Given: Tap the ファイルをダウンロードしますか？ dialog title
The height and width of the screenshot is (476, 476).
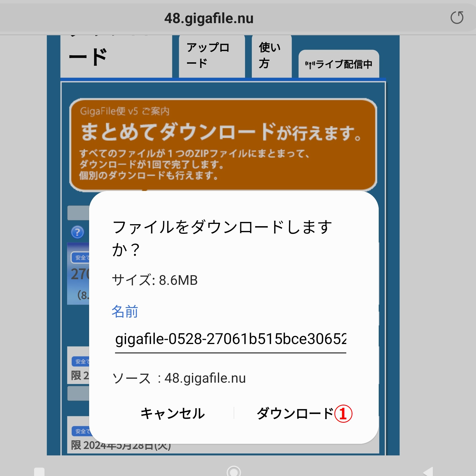Looking at the screenshot, I should (x=222, y=238).
